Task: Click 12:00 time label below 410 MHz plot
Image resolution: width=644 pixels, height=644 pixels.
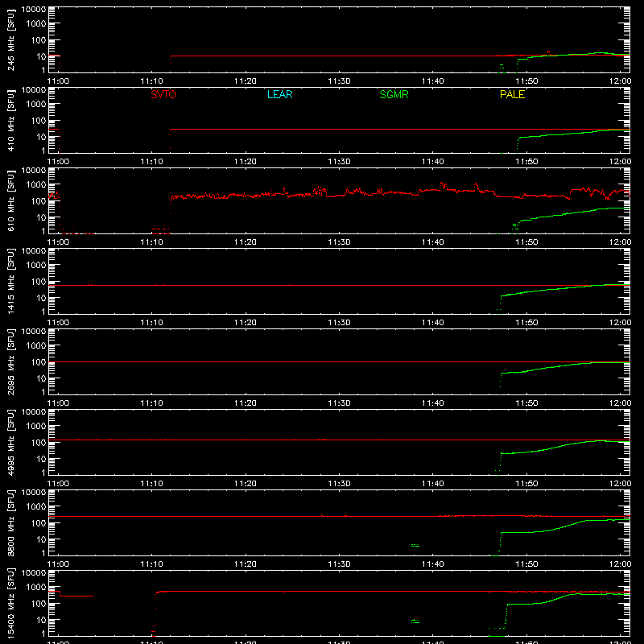Action: click(x=620, y=162)
